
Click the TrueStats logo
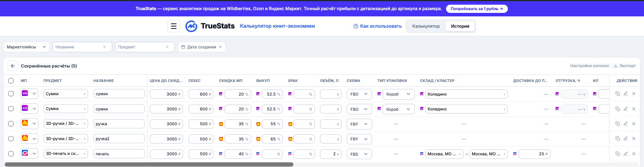pos(210,26)
